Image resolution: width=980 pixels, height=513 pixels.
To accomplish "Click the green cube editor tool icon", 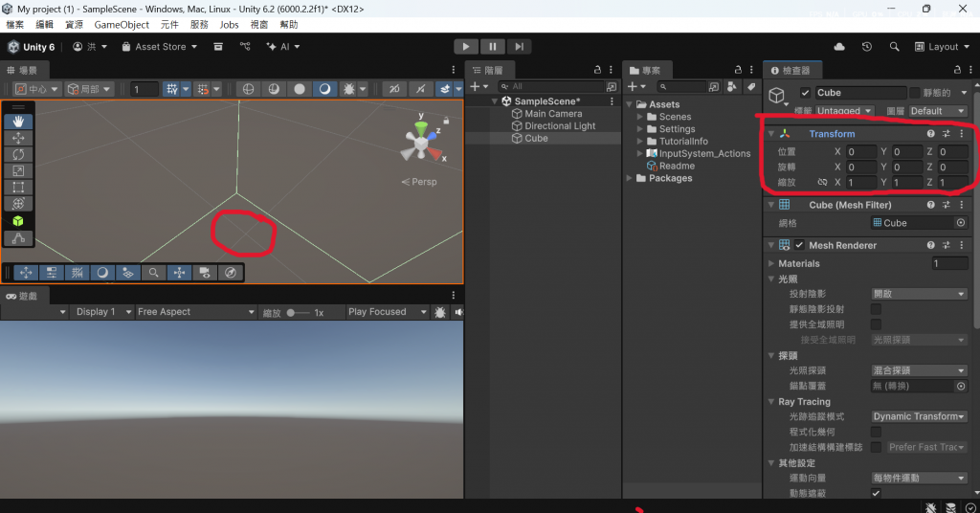I will (18, 220).
